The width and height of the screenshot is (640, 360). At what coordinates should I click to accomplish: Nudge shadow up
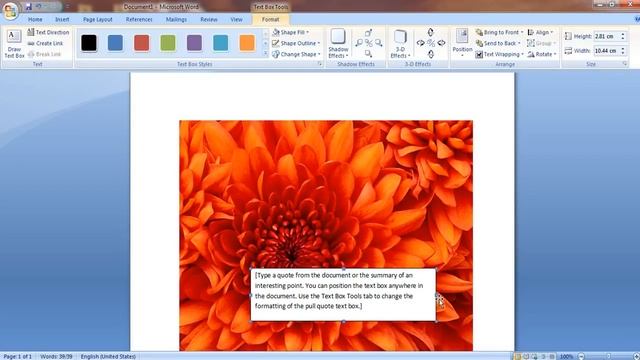368,33
